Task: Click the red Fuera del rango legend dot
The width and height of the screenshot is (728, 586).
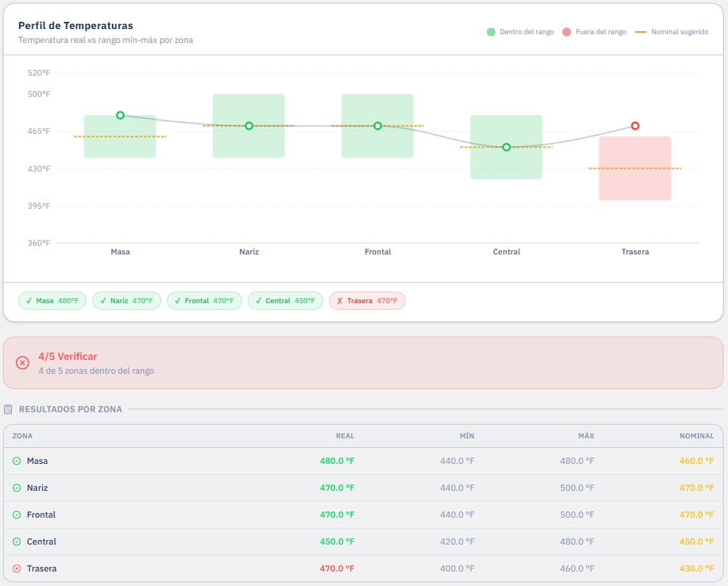Action: tap(567, 32)
